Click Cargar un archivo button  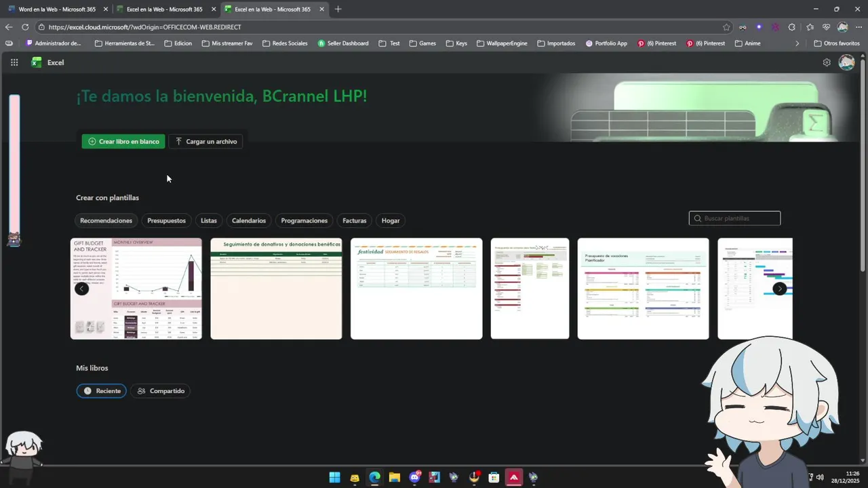[x=205, y=142]
